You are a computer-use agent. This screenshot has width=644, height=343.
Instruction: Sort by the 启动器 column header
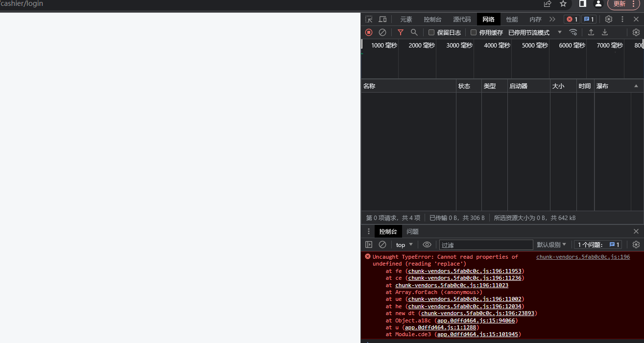(529, 86)
